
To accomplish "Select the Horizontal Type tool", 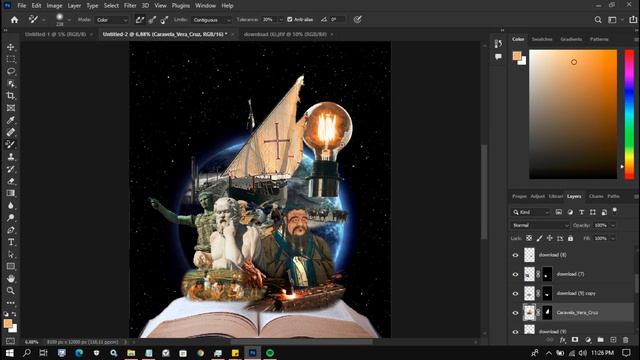I will [x=11, y=242].
